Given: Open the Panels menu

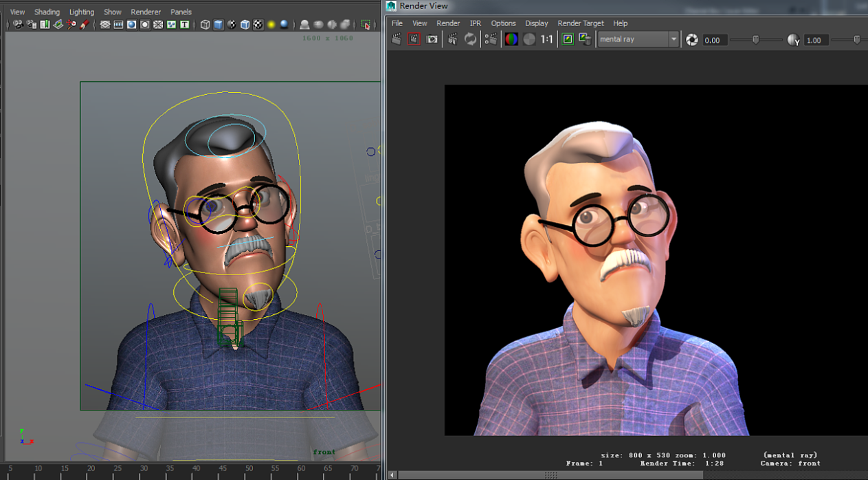Looking at the screenshot, I should (181, 12).
